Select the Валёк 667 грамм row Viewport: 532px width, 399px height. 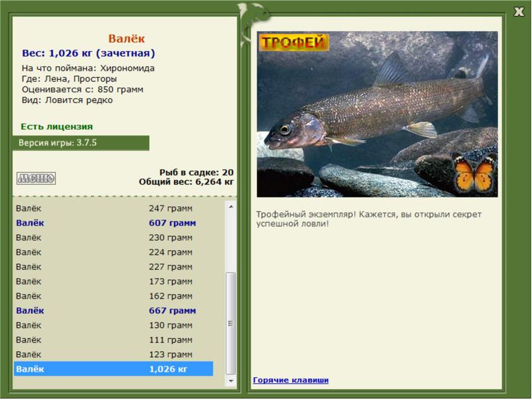tap(113, 311)
